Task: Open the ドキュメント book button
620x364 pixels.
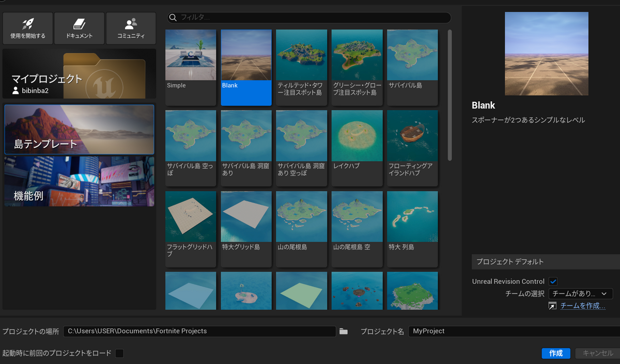Action: pyautogui.click(x=80, y=28)
